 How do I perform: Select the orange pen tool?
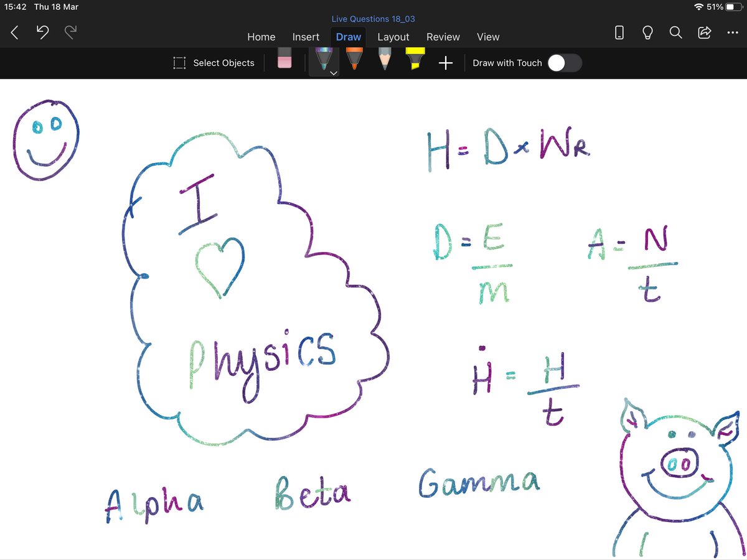coord(354,59)
